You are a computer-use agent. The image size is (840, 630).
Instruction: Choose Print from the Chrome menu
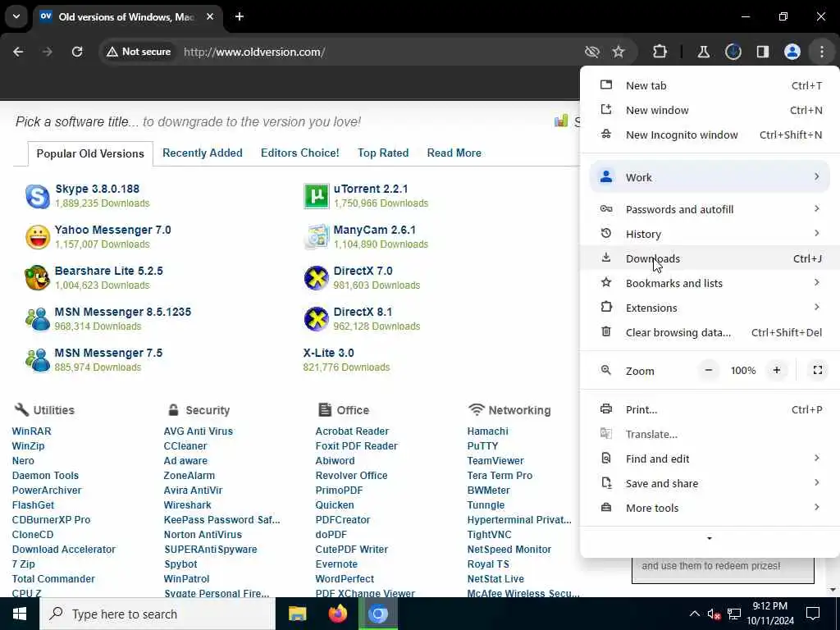point(710,409)
